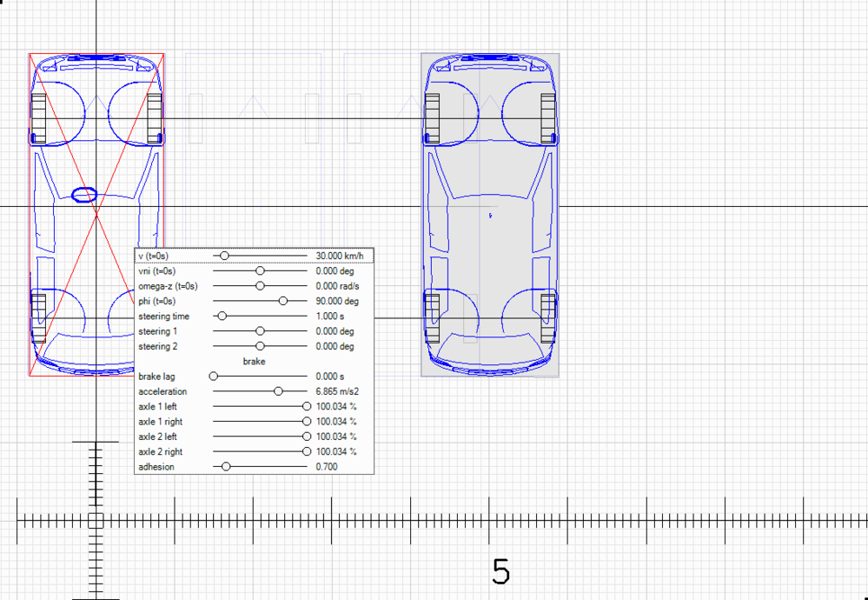Select the 30.000 km/h velocity value

point(339,256)
